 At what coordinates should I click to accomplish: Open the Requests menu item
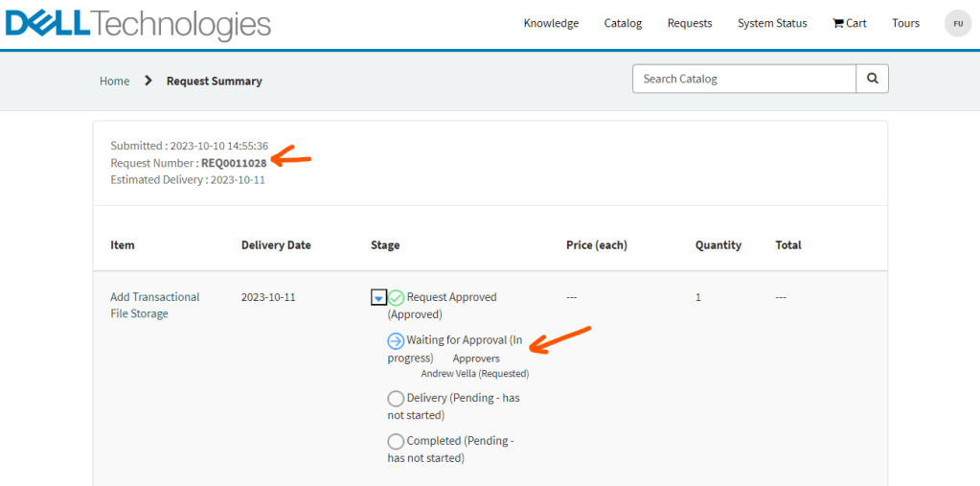pos(690,23)
